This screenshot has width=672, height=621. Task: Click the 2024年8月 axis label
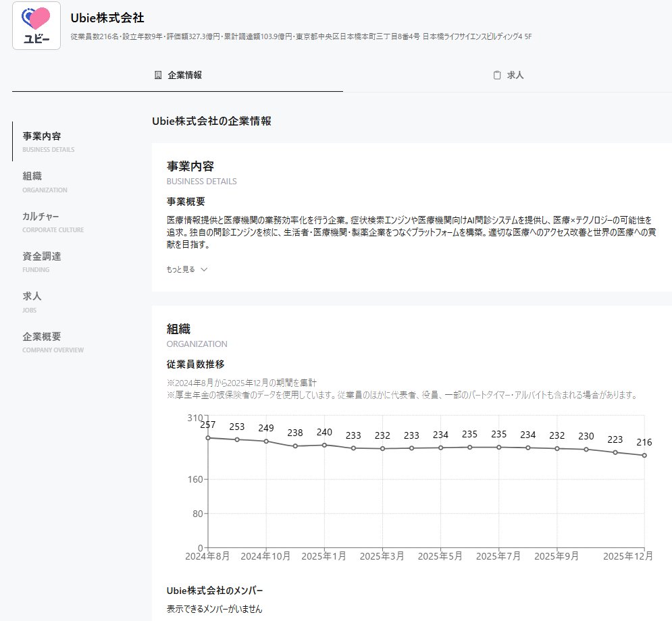pyautogui.click(x=207, y=556)
